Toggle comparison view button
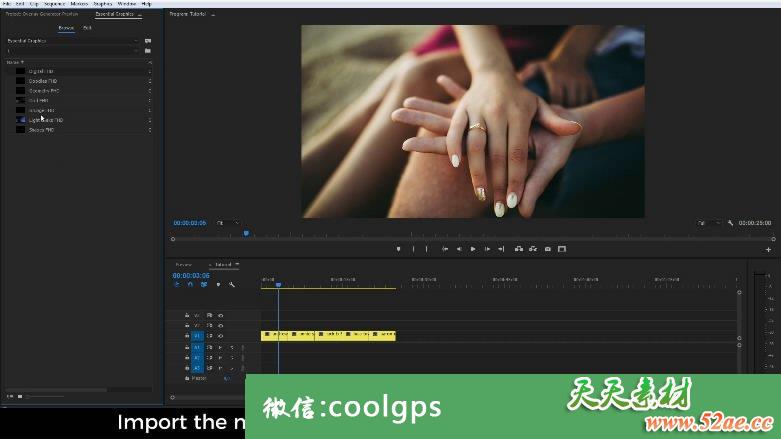The width and height of the screenshot is (781, 439). pos(562,249)
